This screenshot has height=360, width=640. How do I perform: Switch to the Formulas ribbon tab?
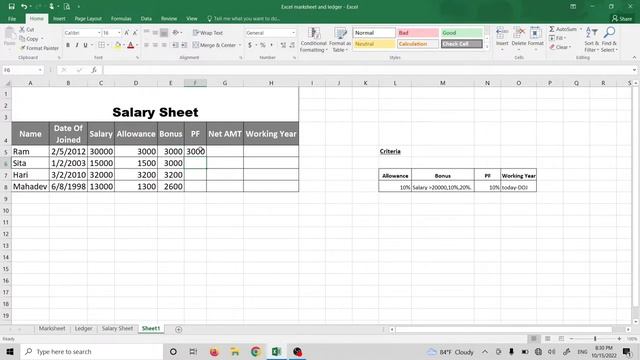tap(121, 19)
